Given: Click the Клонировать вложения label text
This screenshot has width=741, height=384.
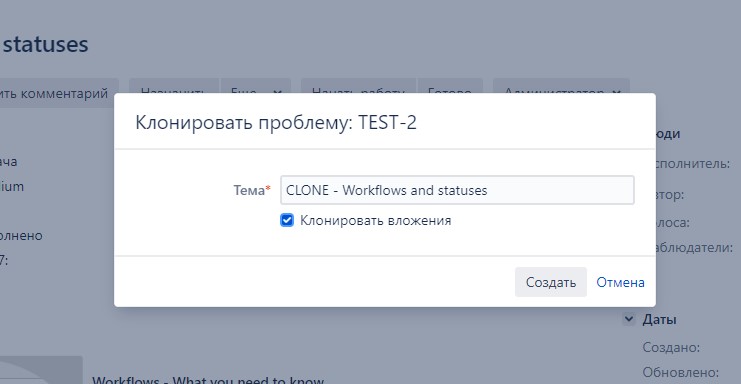Looking at the screenshot, I should point(375,221).
